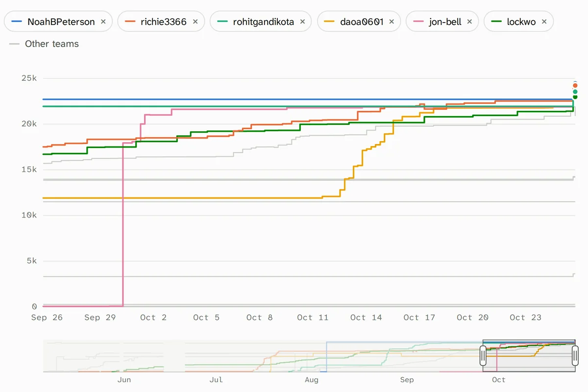Click the dark green lockwo legend line swatch

click(496, 22)
